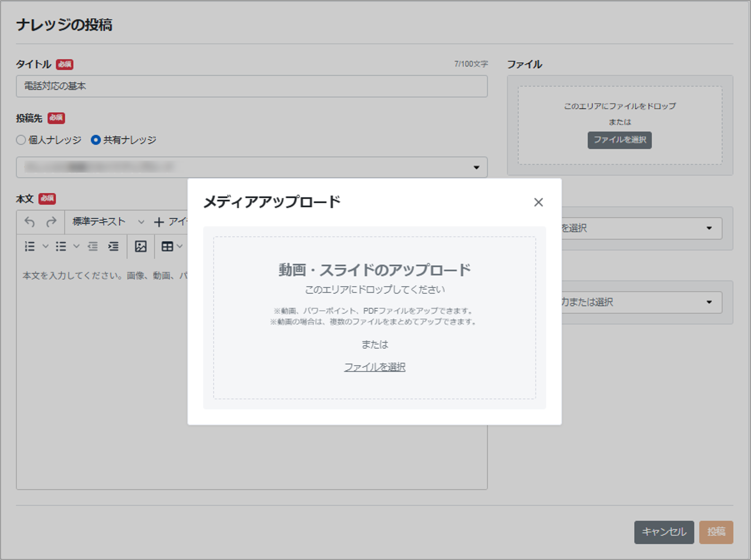Close the メディアアップロード dialog with X

(538, 202)
